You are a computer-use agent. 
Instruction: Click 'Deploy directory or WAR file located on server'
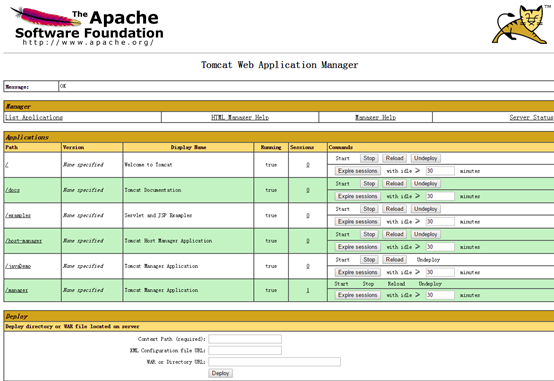click(72, 327)
